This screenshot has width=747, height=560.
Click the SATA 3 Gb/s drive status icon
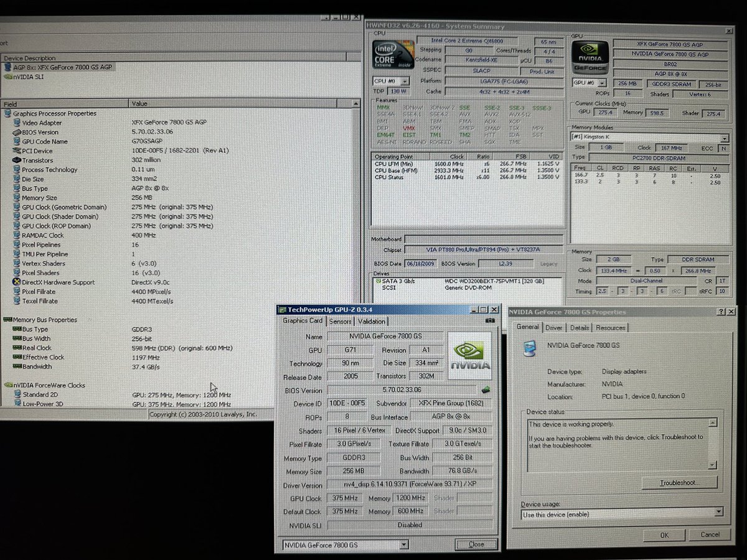(377, 281)
